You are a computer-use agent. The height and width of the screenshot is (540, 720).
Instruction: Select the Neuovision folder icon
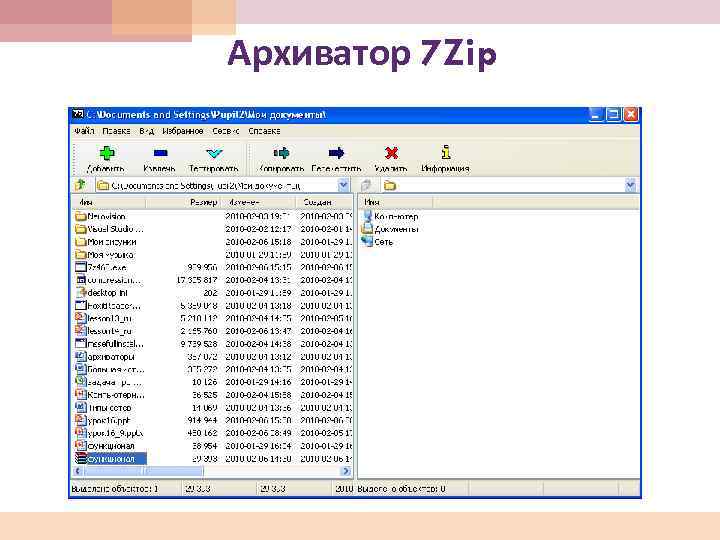[x=81, y=216]
